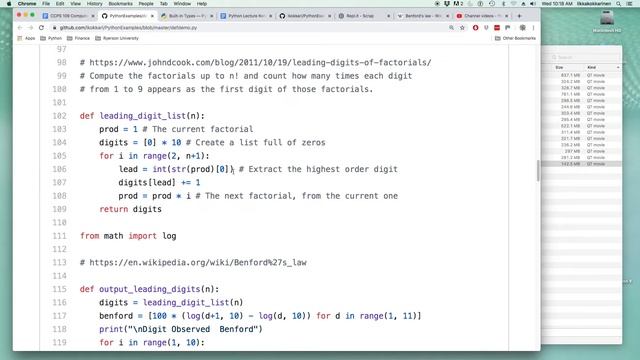Expand the Other Bookmarks folder

(515, 38)
